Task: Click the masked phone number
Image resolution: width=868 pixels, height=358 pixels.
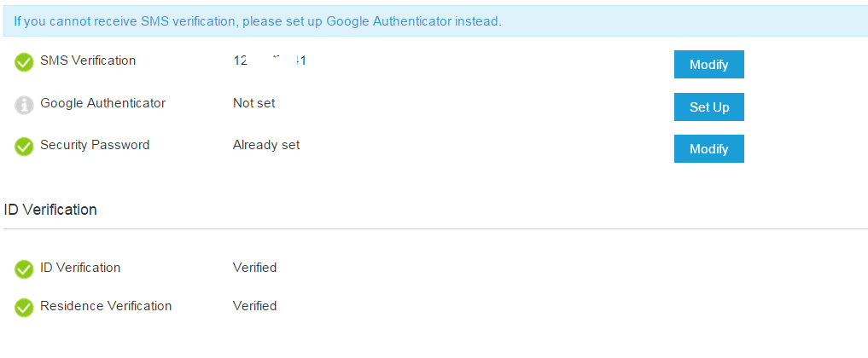Action: [x=269, y=61]
